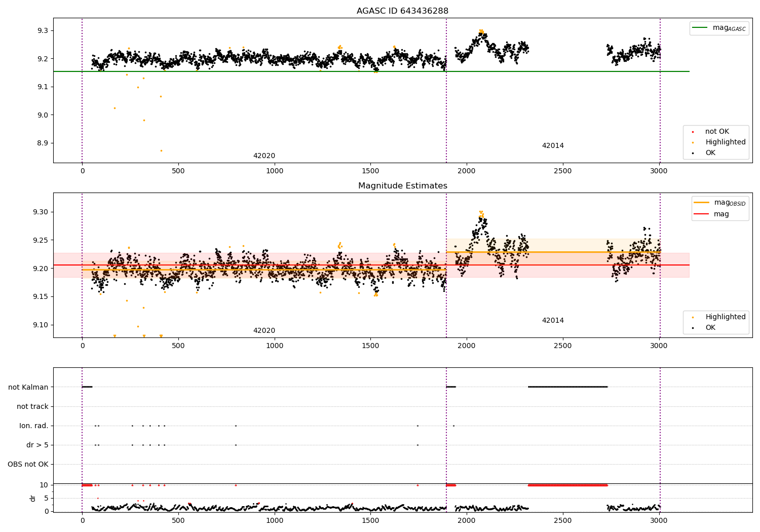Click the "AGASC ID 643436288" plot title
The image size is (760, 532).
[402, 11]
